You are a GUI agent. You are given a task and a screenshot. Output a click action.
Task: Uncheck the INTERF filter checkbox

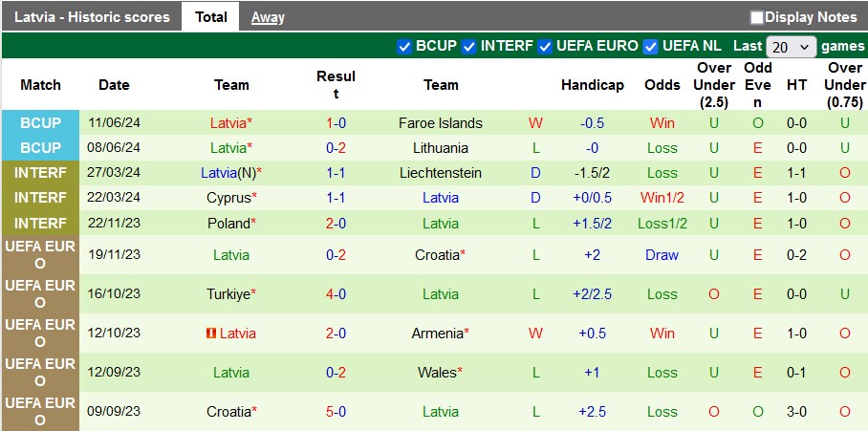(469, 46)
